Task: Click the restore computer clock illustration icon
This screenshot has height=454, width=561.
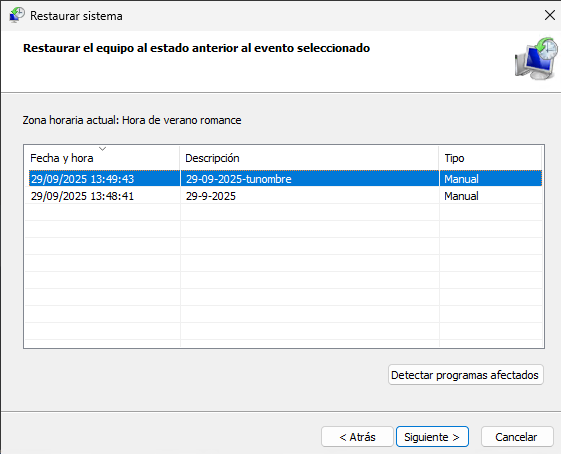Action: coord(536,58)
